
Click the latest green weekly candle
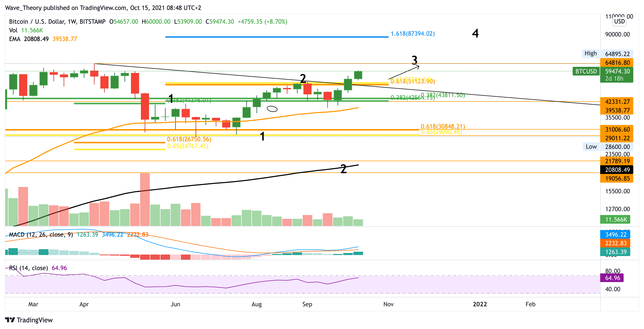tap(358, 75)
